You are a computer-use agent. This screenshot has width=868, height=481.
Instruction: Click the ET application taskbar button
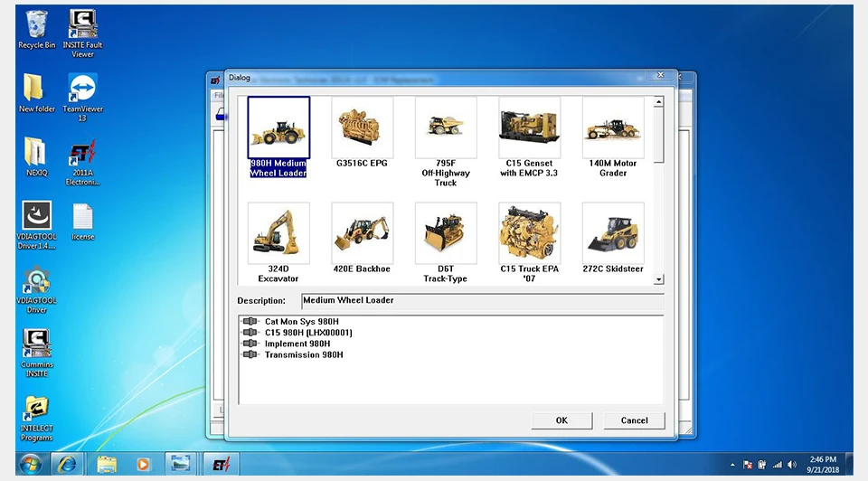click(x=221, y=464)
